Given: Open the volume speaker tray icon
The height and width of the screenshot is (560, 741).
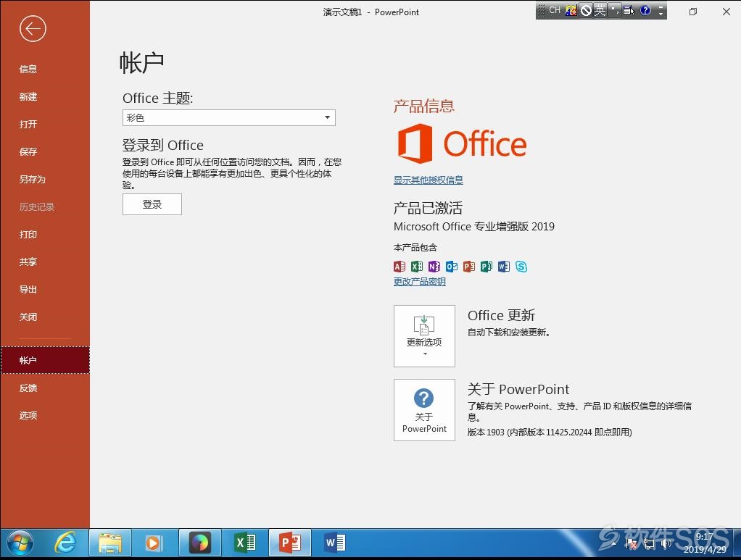Looking at the screenshot, I should [666, 544].
